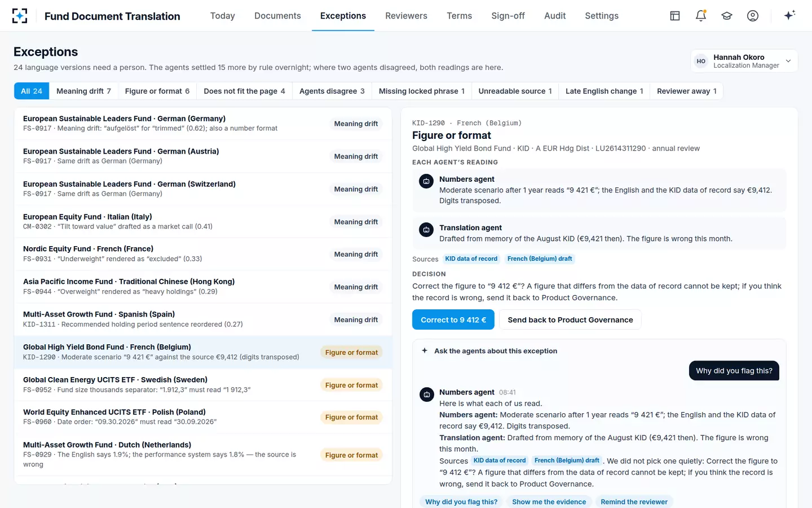Select Global Clean Energy UCITS ETF Swedish row
The width and height of the screenshot is (812, 508).
point(203,385)
